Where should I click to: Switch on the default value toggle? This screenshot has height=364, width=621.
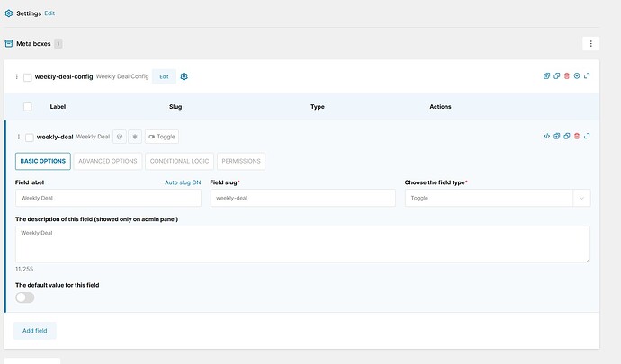pyautogui.click(x=25, y=297)
